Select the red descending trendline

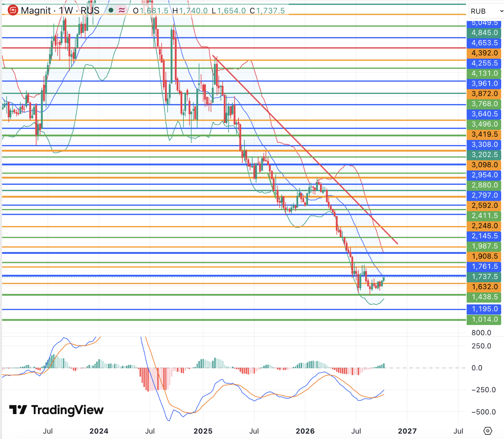coord(305,149)
